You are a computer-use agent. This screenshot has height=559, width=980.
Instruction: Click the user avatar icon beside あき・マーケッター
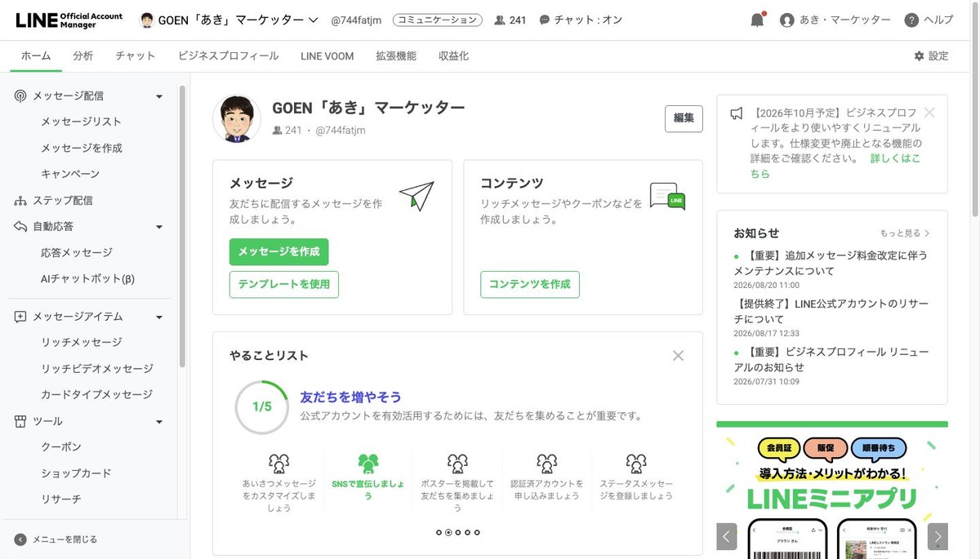click(787, 20)
